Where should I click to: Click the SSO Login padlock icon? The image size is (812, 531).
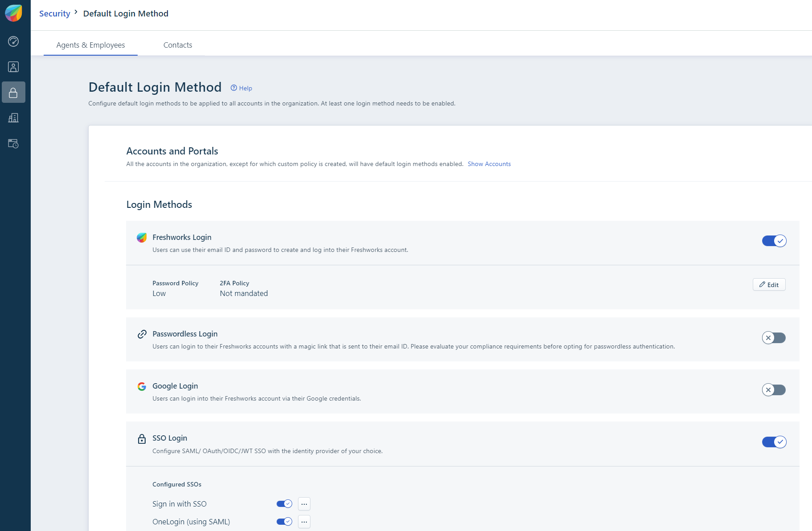point(142,439)
